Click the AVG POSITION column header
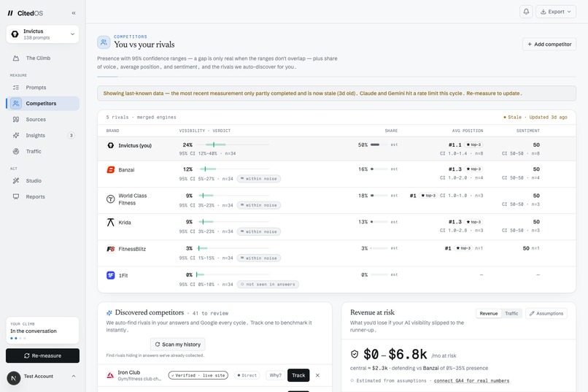Image resolution: width=588 pixels, height=392 pixels. tap(467, 131)
